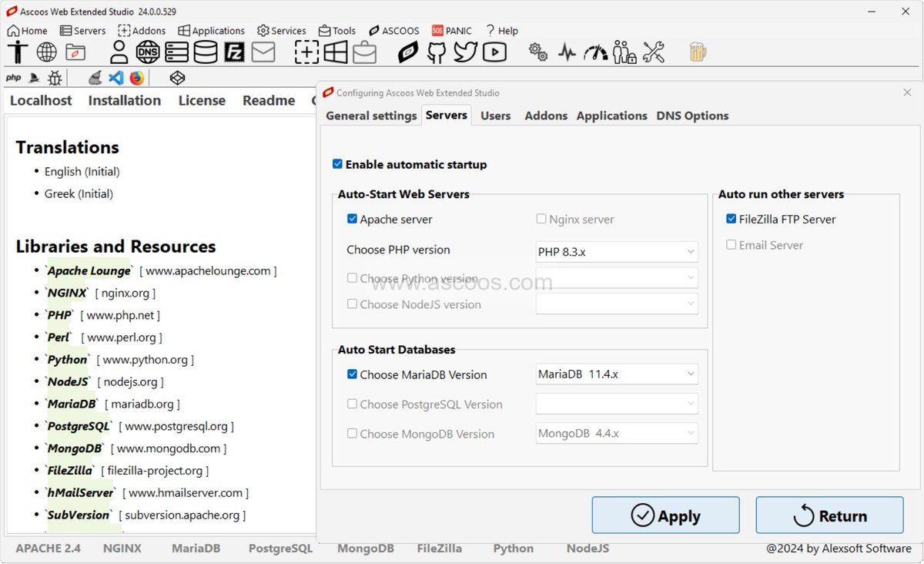Click the Apply button

(x=665, y=515)
